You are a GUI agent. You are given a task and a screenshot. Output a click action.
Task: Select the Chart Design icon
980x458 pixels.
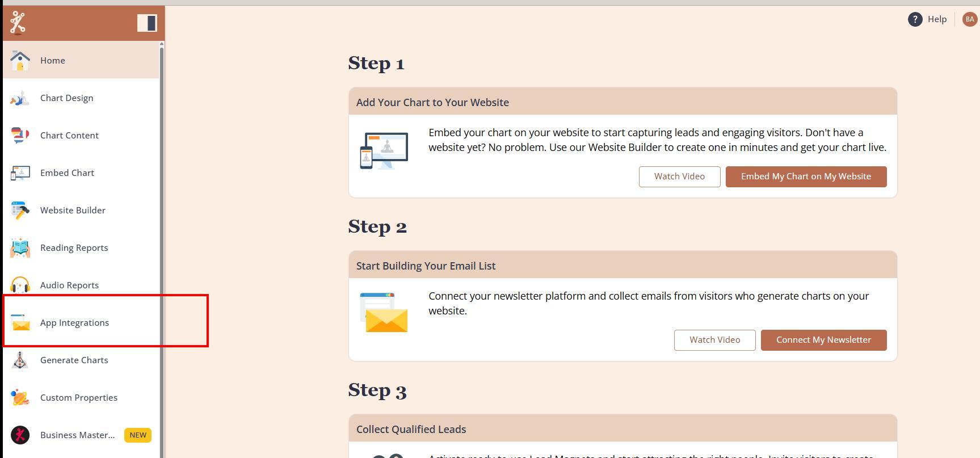point(20,98)
